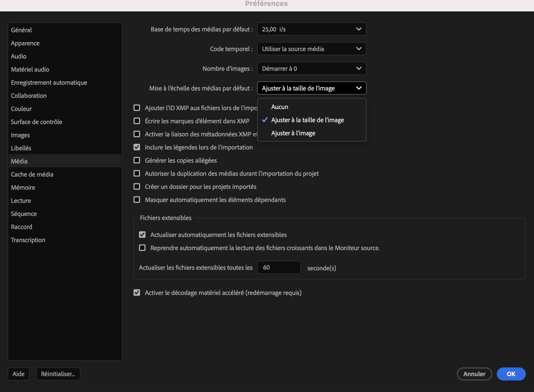This screenshot has height=392, width=534.
Task: Open Cache de média preferences category
Action: pos(32,174)
